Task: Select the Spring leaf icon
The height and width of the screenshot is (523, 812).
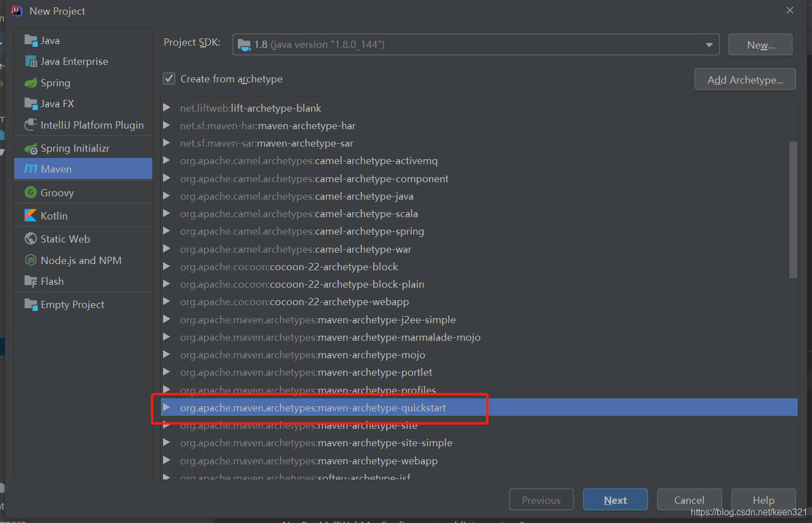Action: [30, 82]
